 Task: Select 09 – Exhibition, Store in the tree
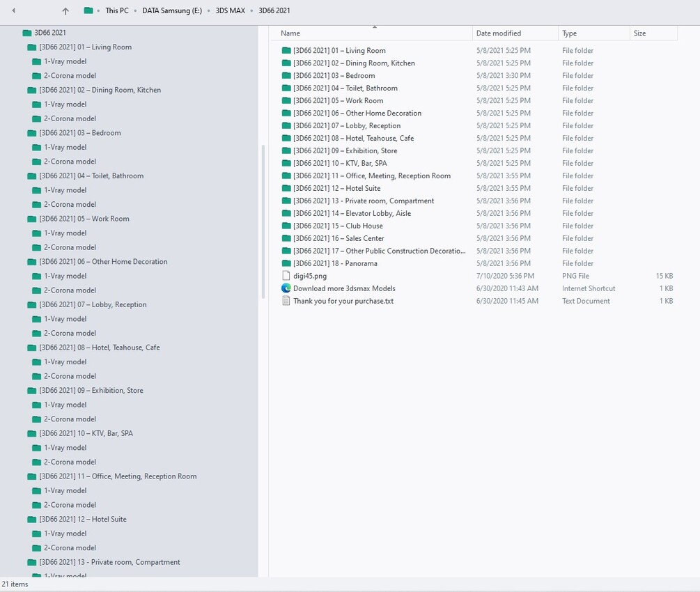[x=91, y=390]
